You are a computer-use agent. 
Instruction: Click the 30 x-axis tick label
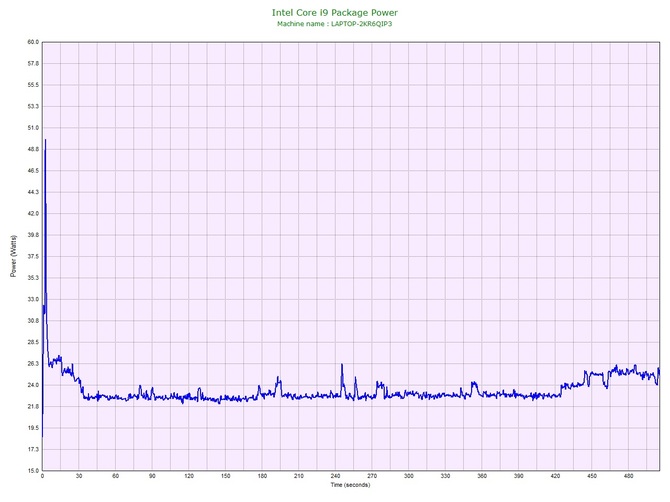coord(79,476)
